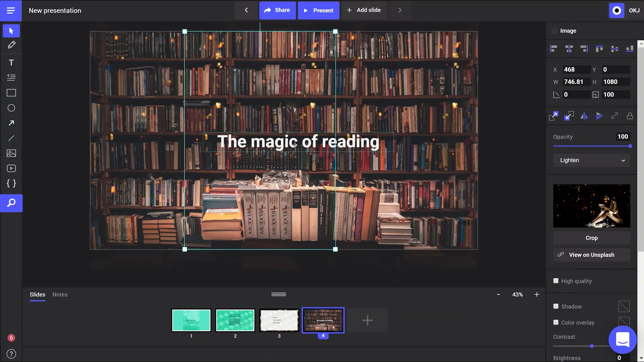The width and height of the screenshot is (644, 362).
Task: Open the Lighten blend mode dropdown
Action: [x=591, y=160]
